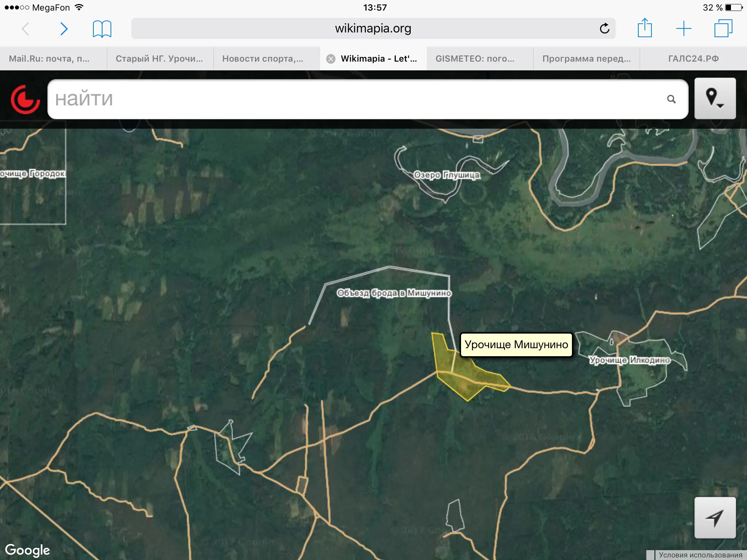The width and height of the screenshot is (747, 560).
Task: Focus the найти search field
Action: [357, 99]
